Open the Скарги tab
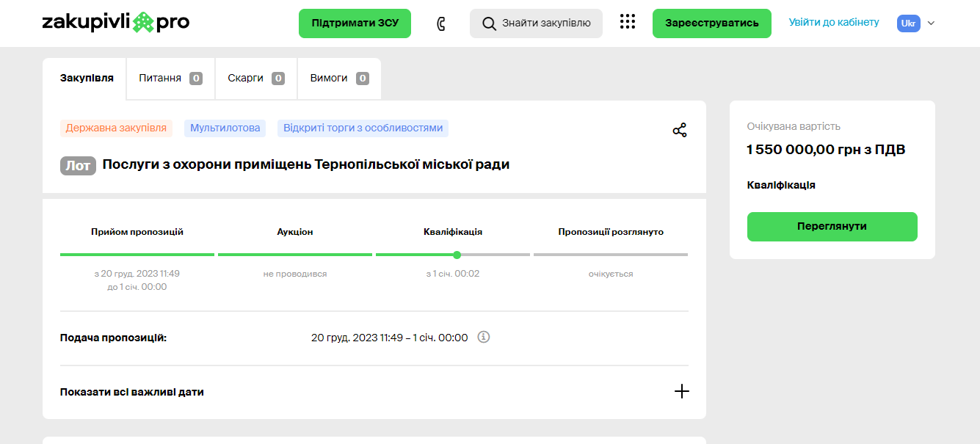980x444 pixels. point(256,79)
